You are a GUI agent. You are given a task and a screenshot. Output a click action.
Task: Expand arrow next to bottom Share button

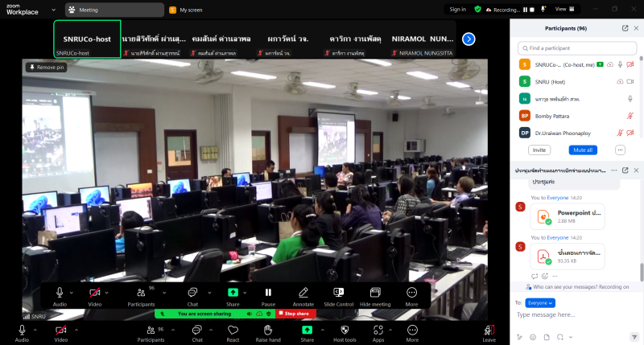(x=323, y=330)
